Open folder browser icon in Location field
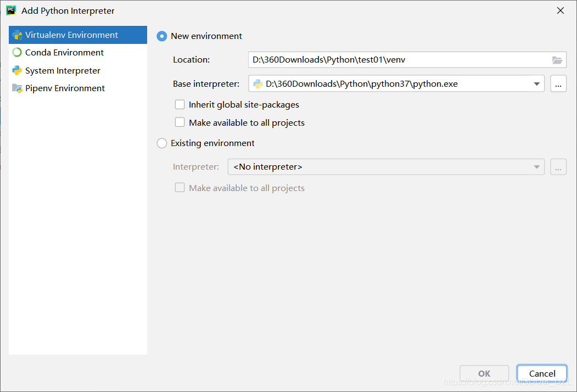 pos(557,60)
